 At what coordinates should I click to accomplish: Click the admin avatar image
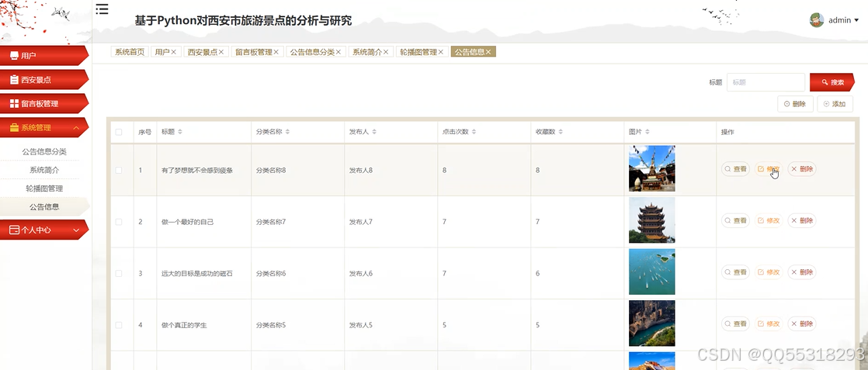click(x=817, y=20)
